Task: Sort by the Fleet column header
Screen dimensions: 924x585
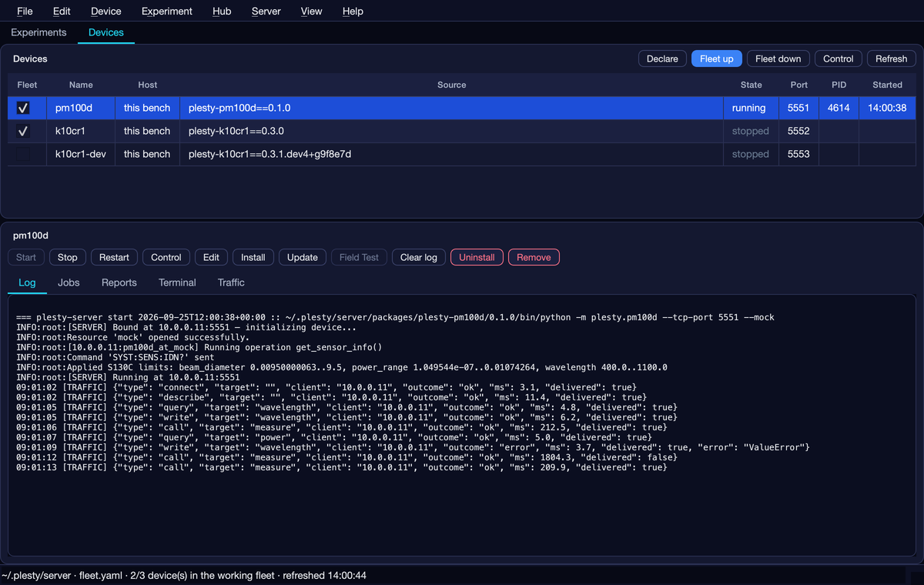Action: coord(27,85)
